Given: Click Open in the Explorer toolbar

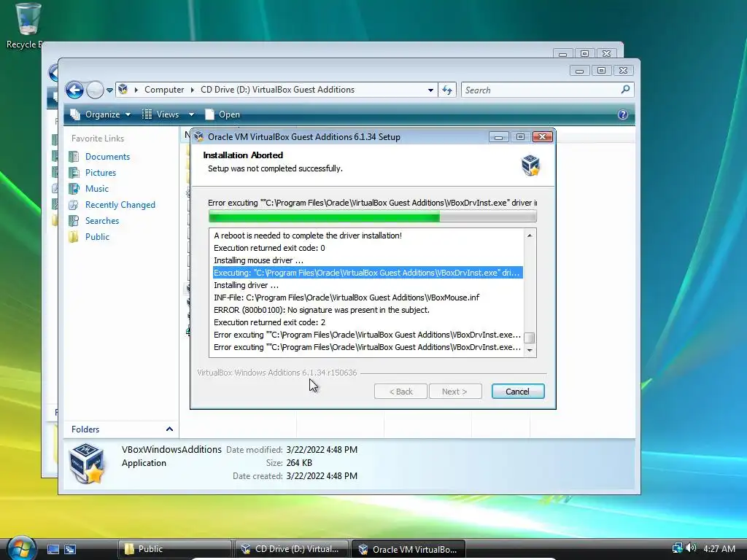Looking at the screenshot, I should click(222, 114).
